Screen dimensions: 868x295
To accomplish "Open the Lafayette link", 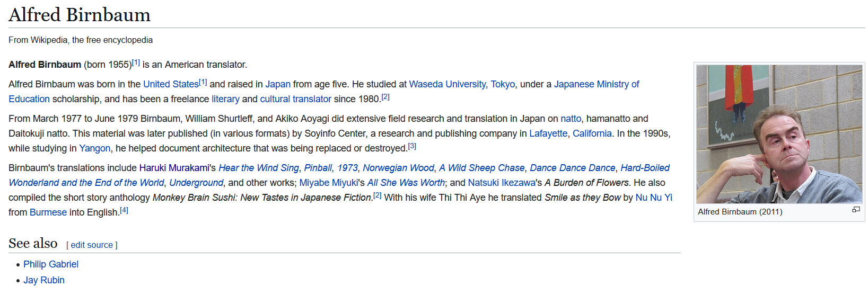I will point(548,133).
